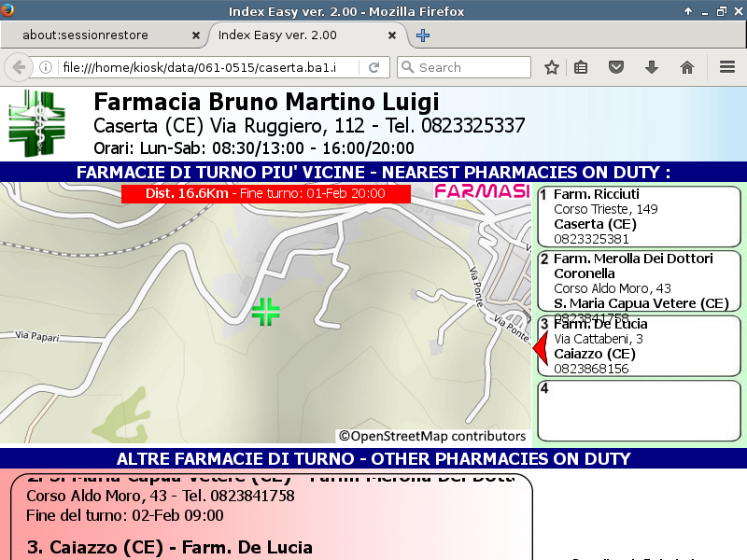The width and height of the screenshot is (747, 560).
Task: Go to the Home page icon
Action: 687,67
